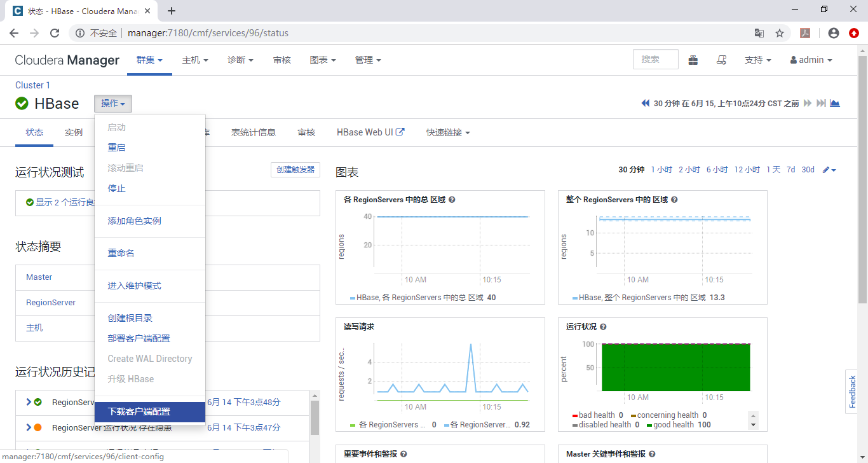Select 进入维护模式 menu entry

[x=150, y=286]
